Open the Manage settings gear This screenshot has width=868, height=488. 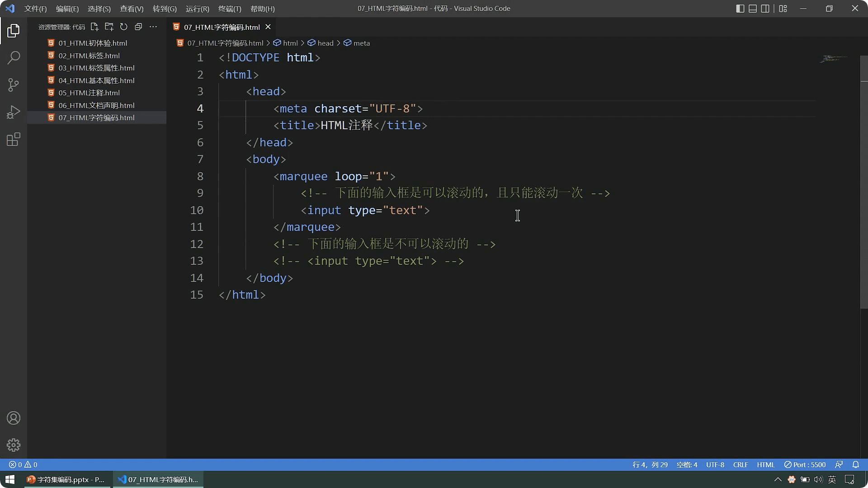tap(14, 445)
